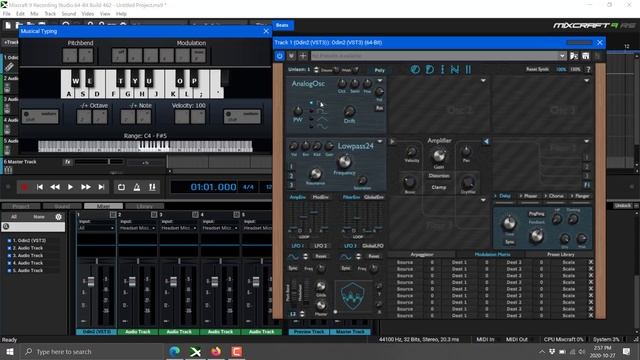Toggle LFO 1 Sync button
This screenshot has height=360, width=640.
point(293,268)
